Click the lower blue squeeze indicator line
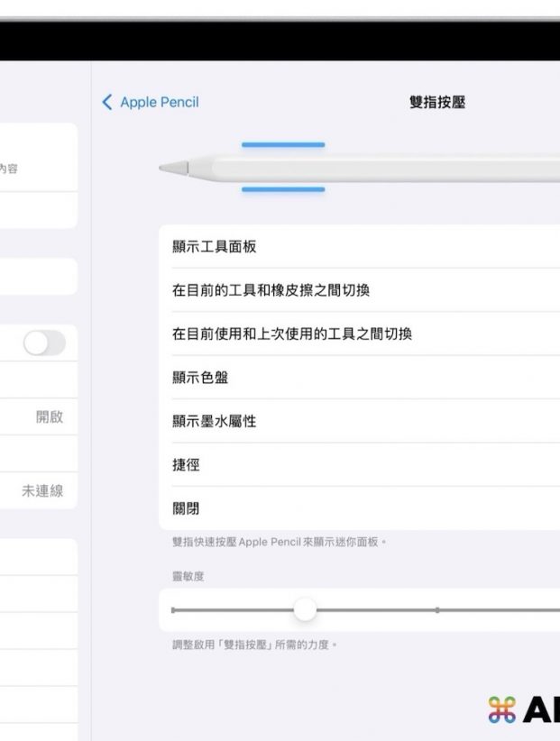 [x=282, y=189]
